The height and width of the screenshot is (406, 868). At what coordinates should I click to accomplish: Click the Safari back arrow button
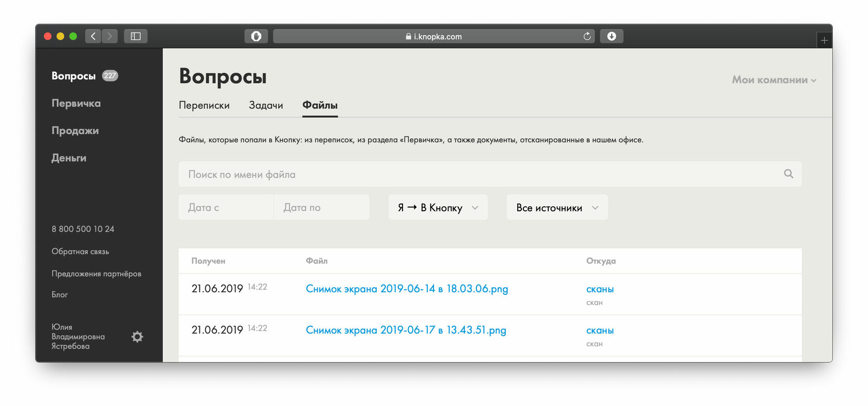coord(93,36)
